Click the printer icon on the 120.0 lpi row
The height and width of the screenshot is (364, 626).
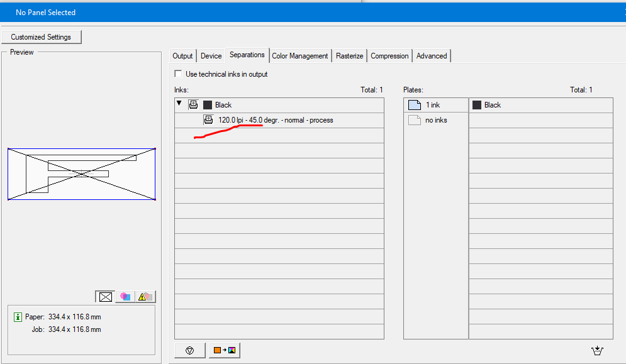pyautogui.click(x=208, y=119)
